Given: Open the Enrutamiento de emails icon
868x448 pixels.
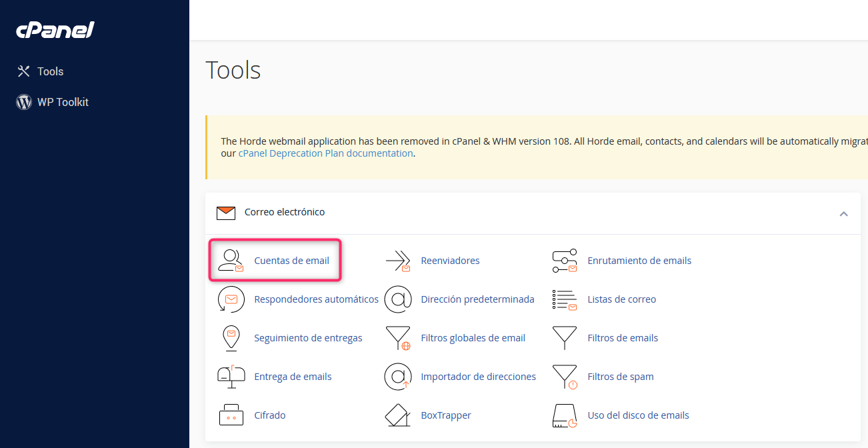Looking at the screenshot, I should pos(565,261).
